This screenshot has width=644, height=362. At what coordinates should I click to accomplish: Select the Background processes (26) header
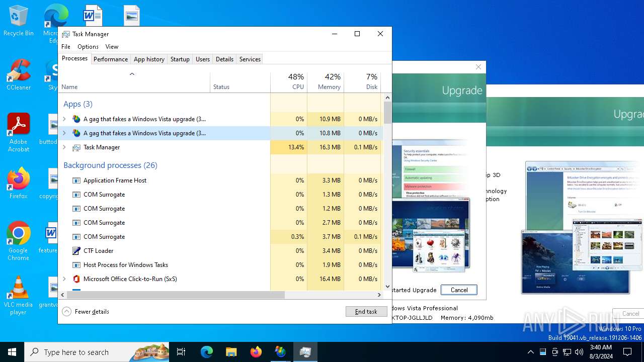pyautogui.click(x=110, y=165)
